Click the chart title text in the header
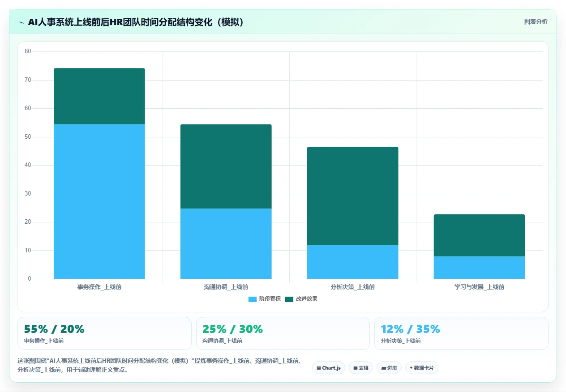 [x=137, y=22]
